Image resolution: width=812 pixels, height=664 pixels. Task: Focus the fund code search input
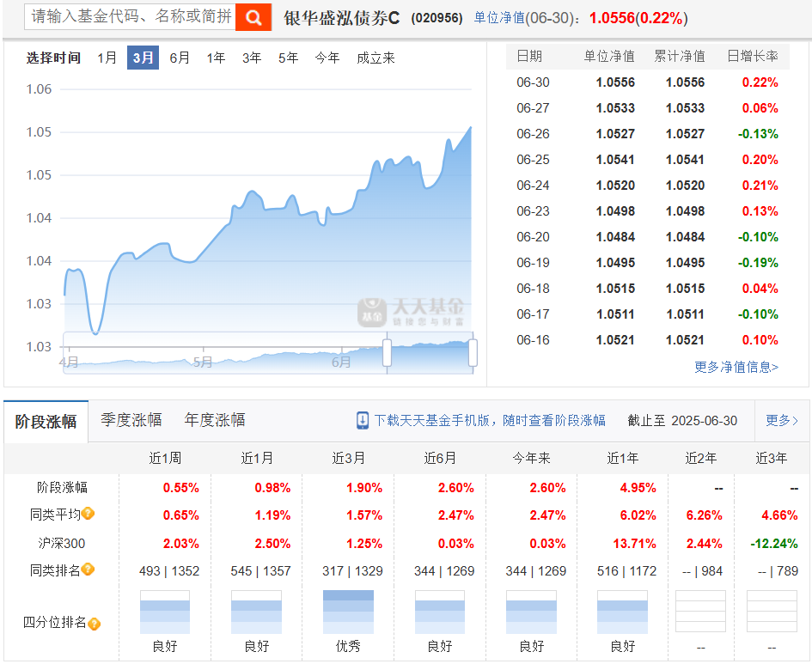(x=130, y=16)
